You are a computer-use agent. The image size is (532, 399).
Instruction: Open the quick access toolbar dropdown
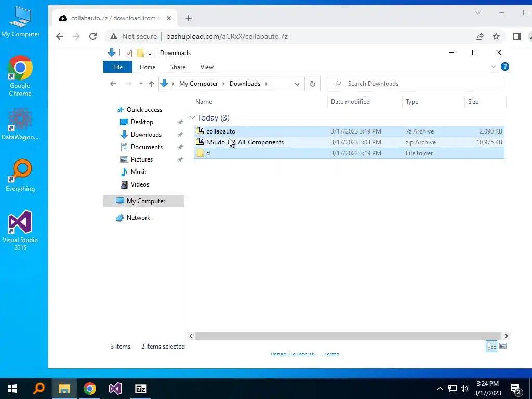point(150,54)
